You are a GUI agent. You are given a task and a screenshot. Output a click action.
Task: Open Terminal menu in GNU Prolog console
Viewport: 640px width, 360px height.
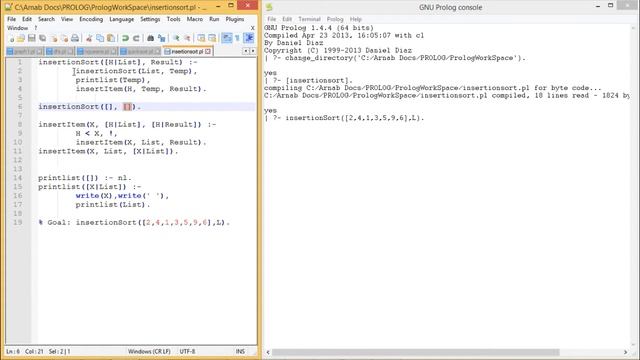309,19
